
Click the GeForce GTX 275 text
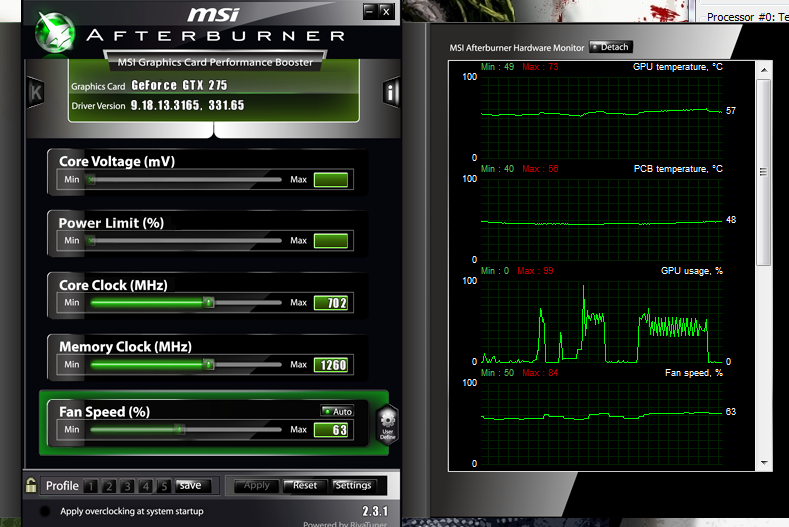179,85
